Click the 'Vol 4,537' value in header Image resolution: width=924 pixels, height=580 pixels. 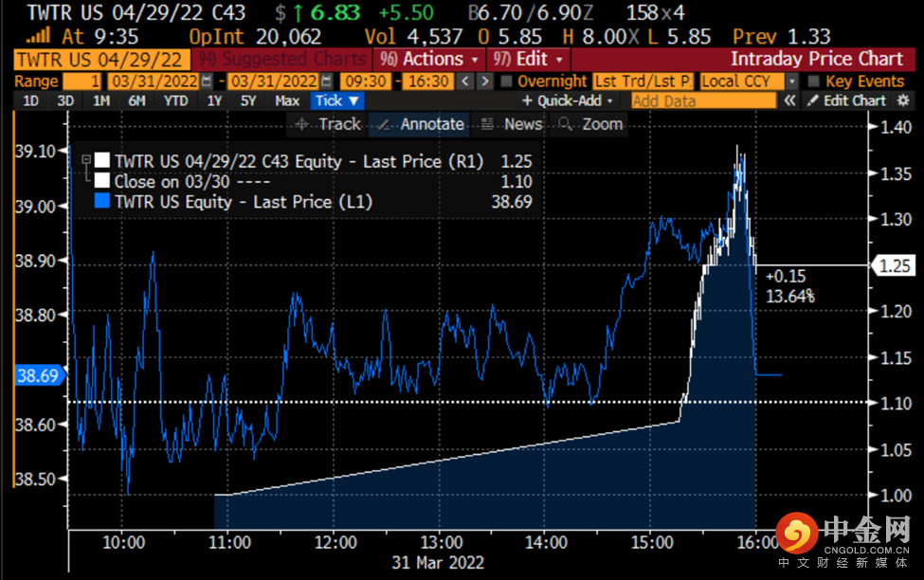[x=413, y=37]
